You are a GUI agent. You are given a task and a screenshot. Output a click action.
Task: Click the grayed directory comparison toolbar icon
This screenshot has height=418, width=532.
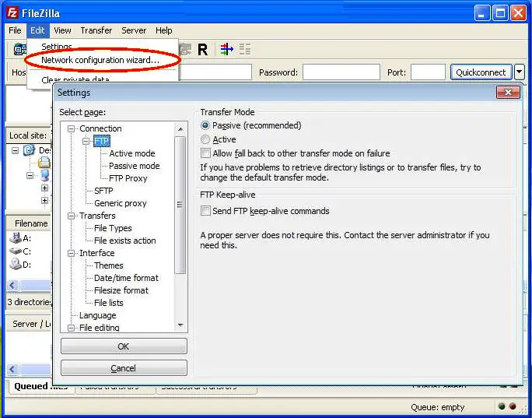click(x=245, y=49)
